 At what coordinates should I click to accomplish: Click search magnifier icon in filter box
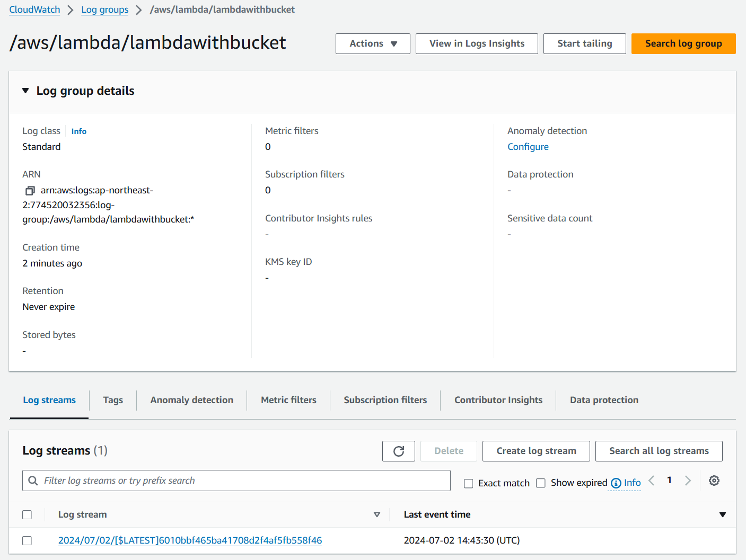[33, 481]
